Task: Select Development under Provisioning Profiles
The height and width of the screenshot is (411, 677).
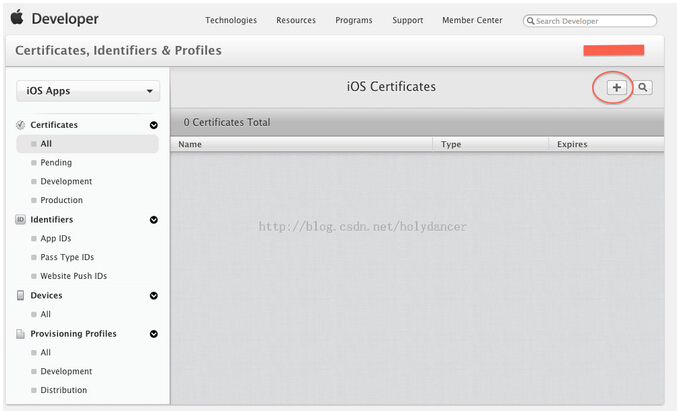Action: pos(66,371)
